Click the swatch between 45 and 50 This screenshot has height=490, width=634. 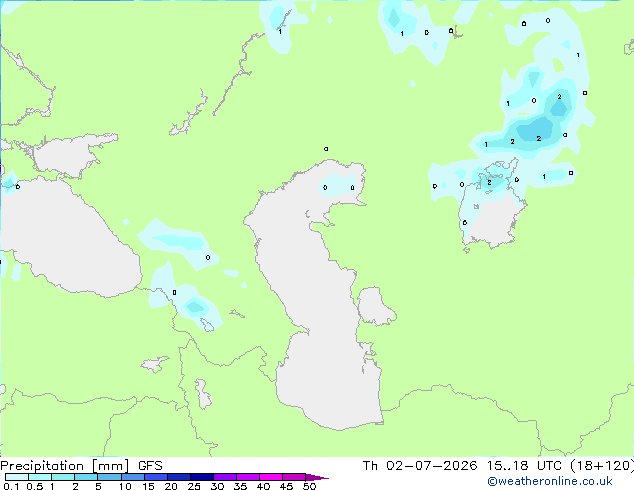(294, 477)
